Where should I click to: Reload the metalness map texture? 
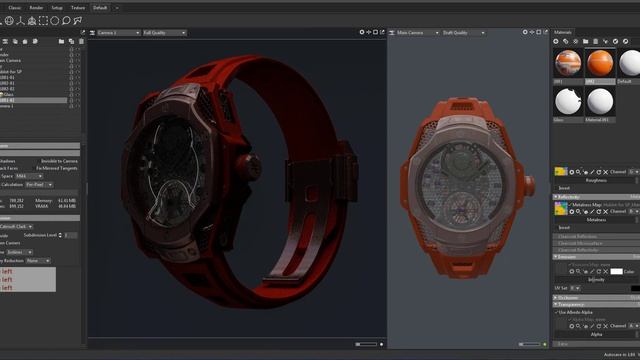pos(599,212)
